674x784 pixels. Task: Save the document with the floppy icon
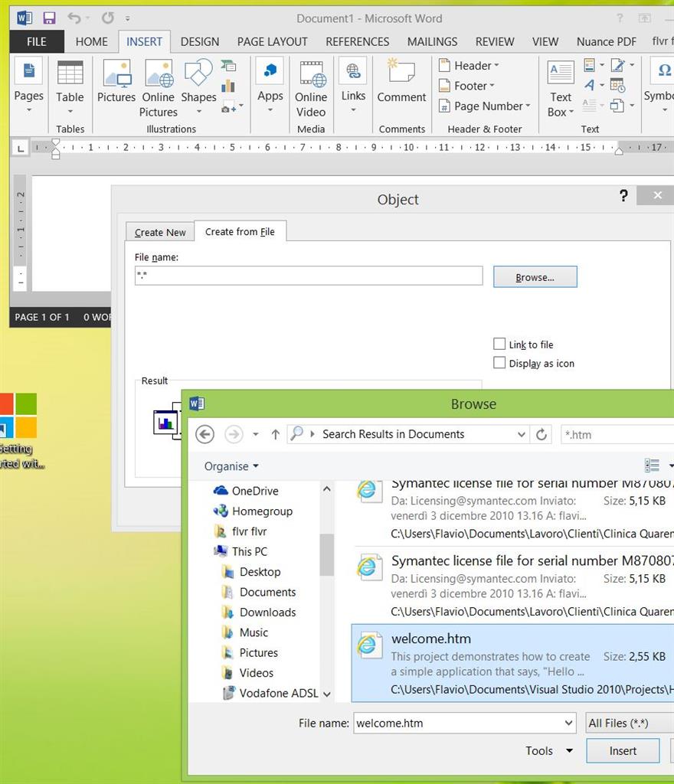(x=49, y=18)
